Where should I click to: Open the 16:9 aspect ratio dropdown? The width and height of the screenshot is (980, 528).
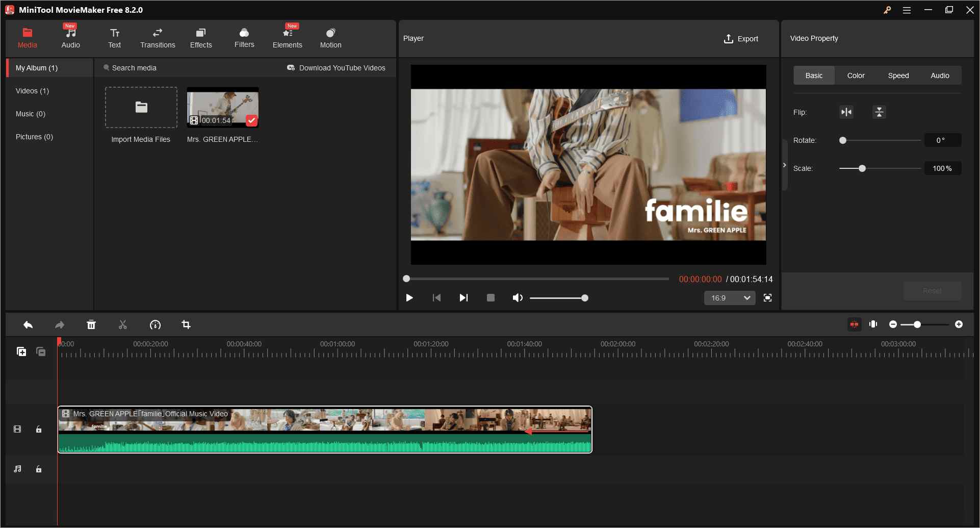click(x=730, y=298)
